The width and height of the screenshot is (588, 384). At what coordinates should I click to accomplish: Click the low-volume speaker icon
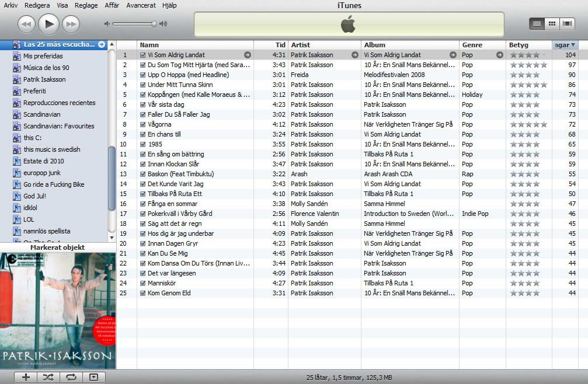pyautogui.click(x=107, y=24)
